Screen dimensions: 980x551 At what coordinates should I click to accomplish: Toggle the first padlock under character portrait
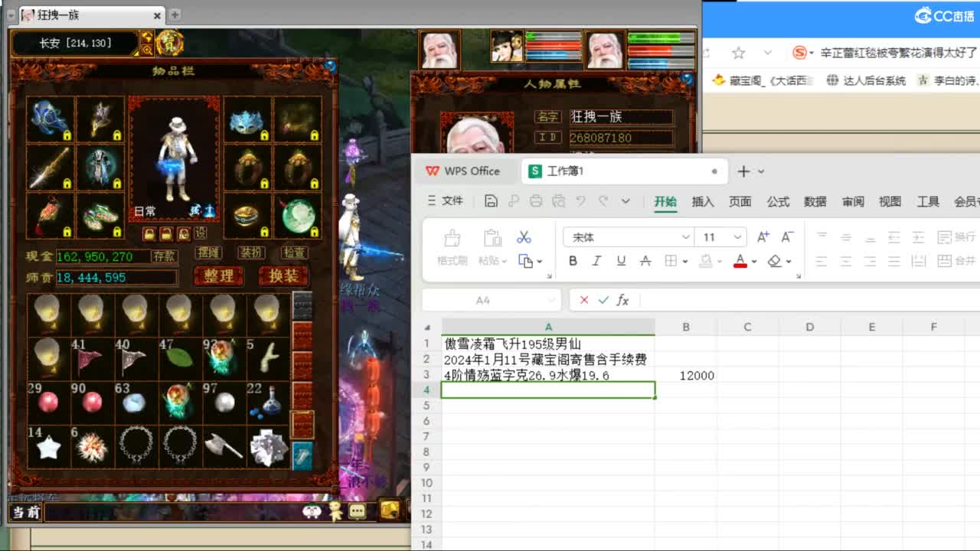coord(149,233)
